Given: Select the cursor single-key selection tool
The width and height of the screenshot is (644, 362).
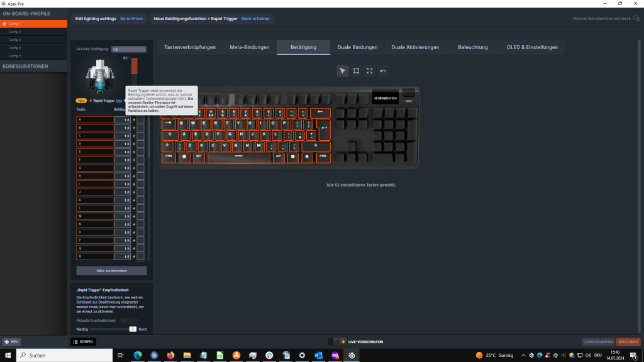Looking at the screenshot, I should pyautogui.click(x=343, y=71).
